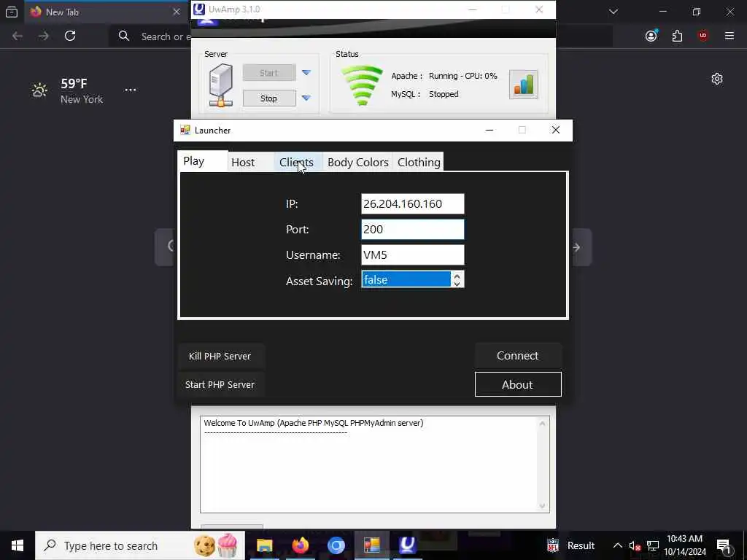Screen dimensions: 747x560
Task: Click the UwAmp title bar icon
Action: (200, 9)
